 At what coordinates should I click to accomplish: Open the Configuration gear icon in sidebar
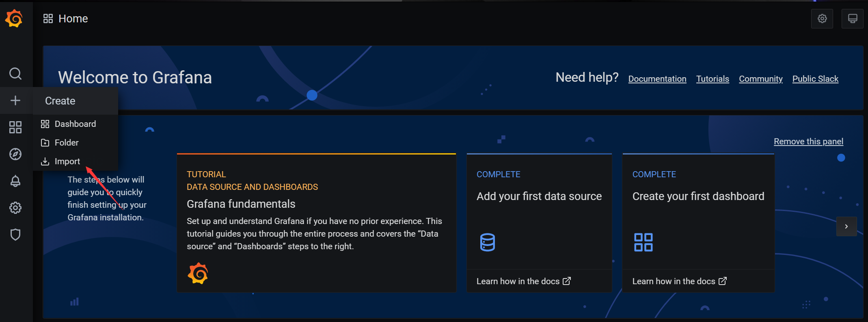coord(15,208)
